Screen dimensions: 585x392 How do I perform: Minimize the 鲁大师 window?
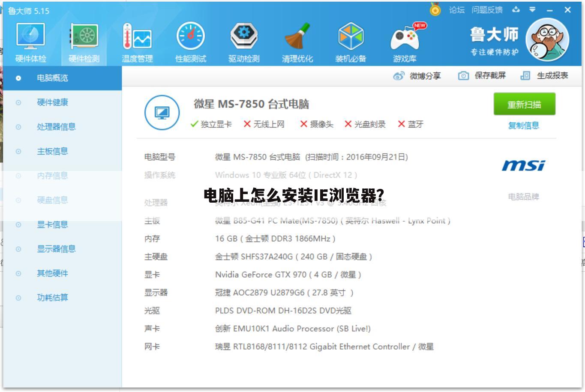[550, 10]
